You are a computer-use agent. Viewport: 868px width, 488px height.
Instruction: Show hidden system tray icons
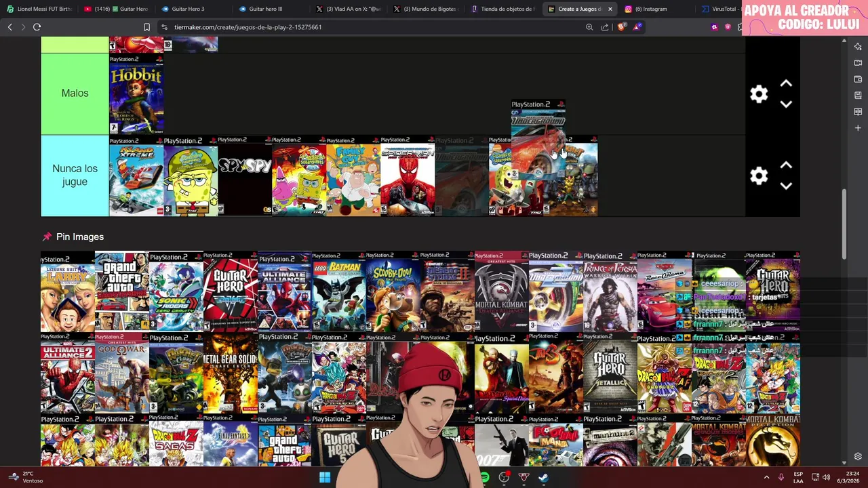767,477
